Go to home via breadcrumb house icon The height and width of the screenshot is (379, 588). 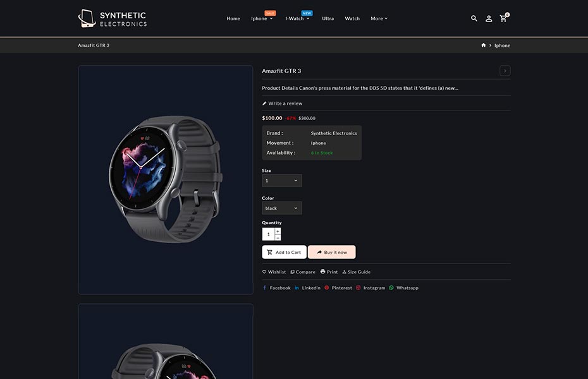tap(484, 45)
